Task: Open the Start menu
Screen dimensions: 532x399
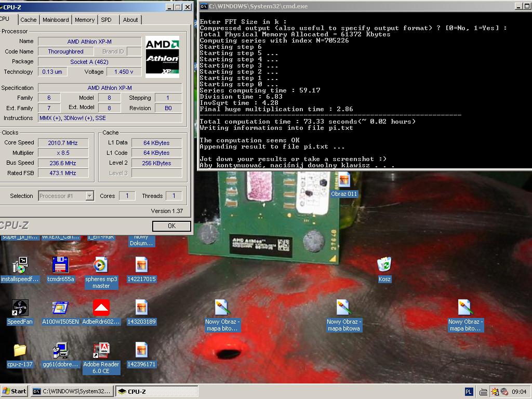Action: (14, 391)
